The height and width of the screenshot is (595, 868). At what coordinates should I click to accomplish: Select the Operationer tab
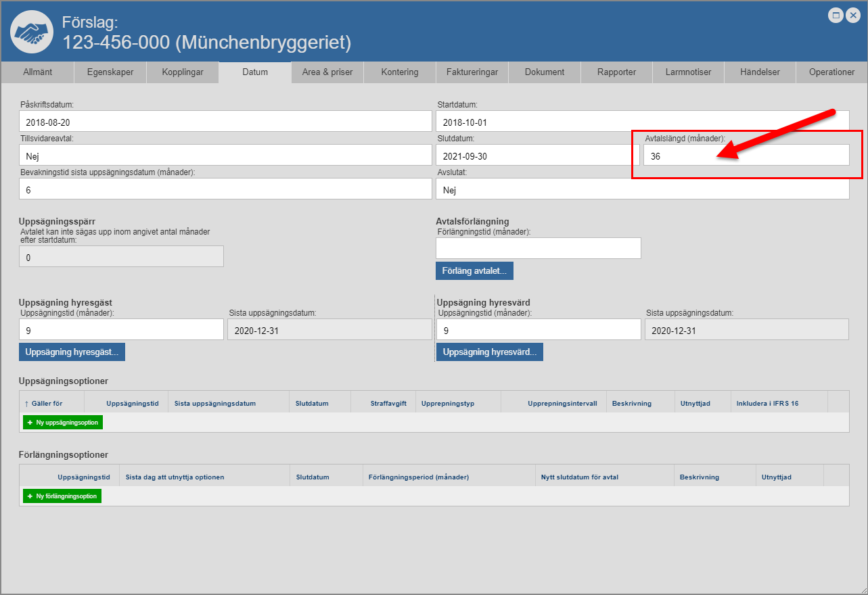coord(831,72)
